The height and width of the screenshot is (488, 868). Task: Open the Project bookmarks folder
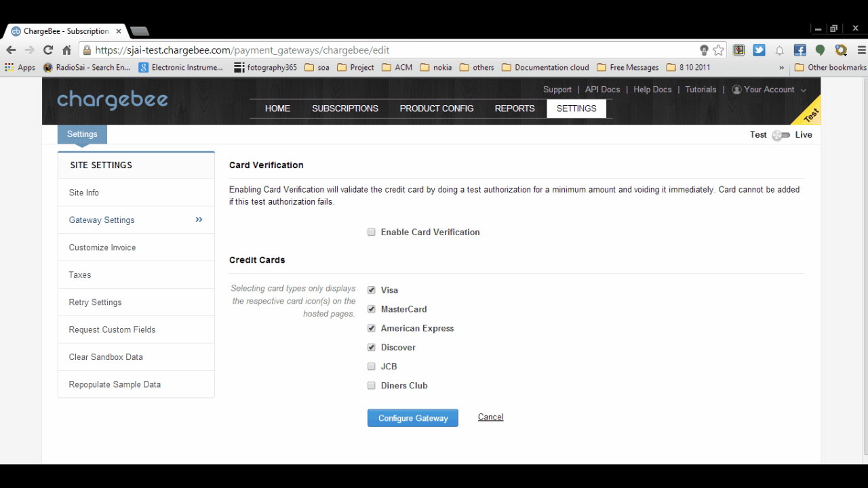pos(355,68)
